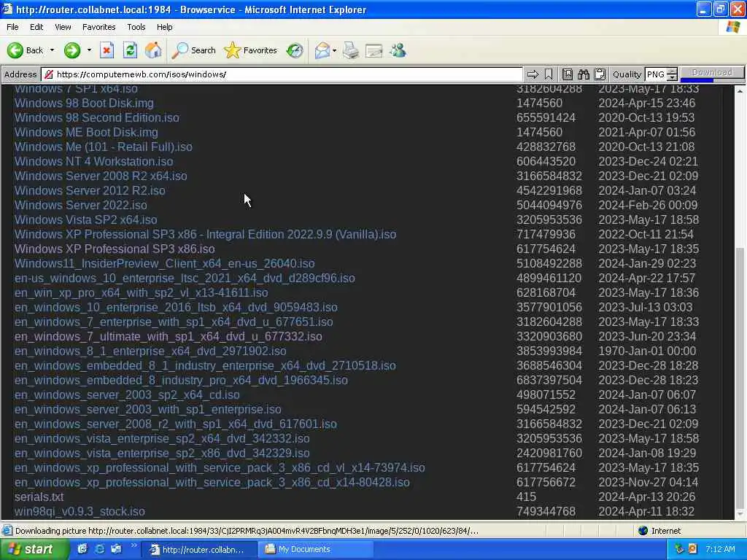Open Windows 98 Second Edition.iso link
Image resolution: width=747 pixels, height=560 pixels.
[x=97, y=117]
